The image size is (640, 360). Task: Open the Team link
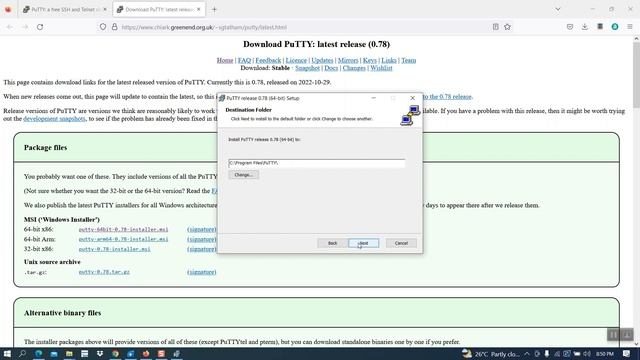pyautogui.click(x=409, y=60)
